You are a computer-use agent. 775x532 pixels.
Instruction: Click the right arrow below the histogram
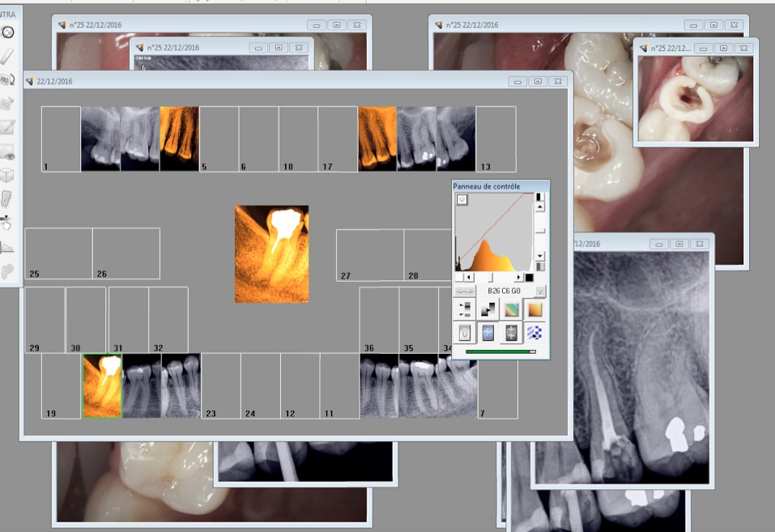pyautogui.click(x=519, y=278)
